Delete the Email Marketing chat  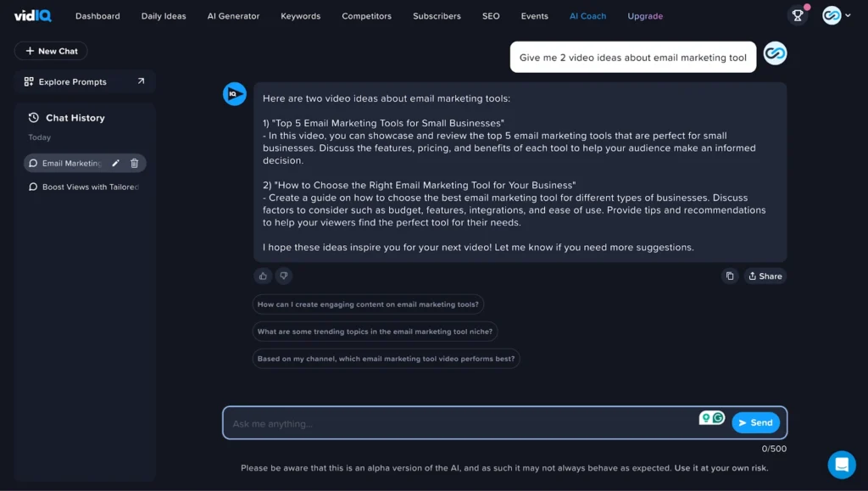click(x=134, y=164)
